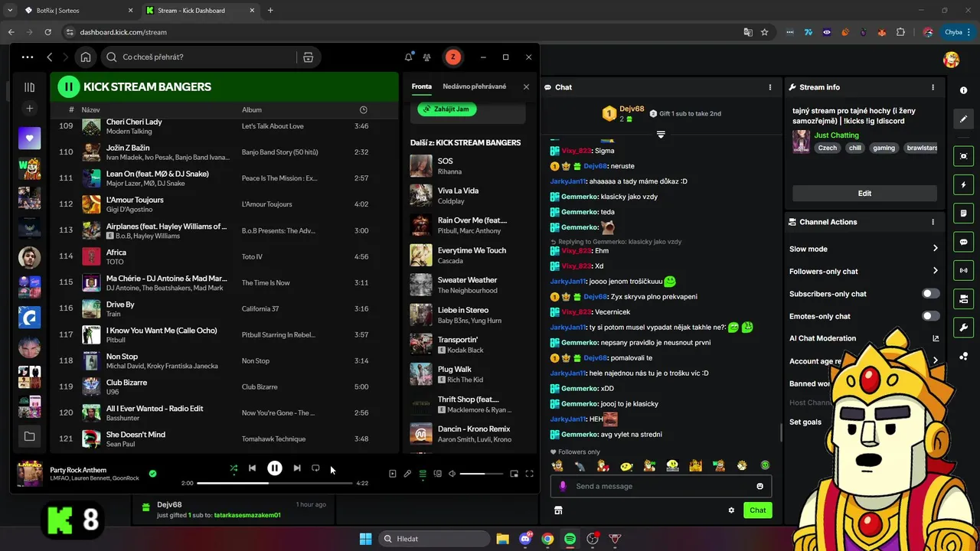Seek the song progress bar
The image size is (980, 551).
tap(275, 484)
